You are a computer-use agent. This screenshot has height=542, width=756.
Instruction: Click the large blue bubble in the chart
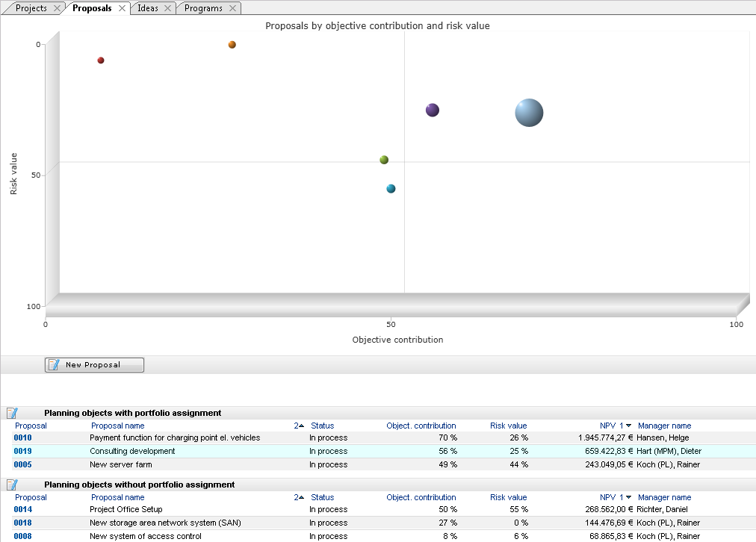click(x=529, y=113)
